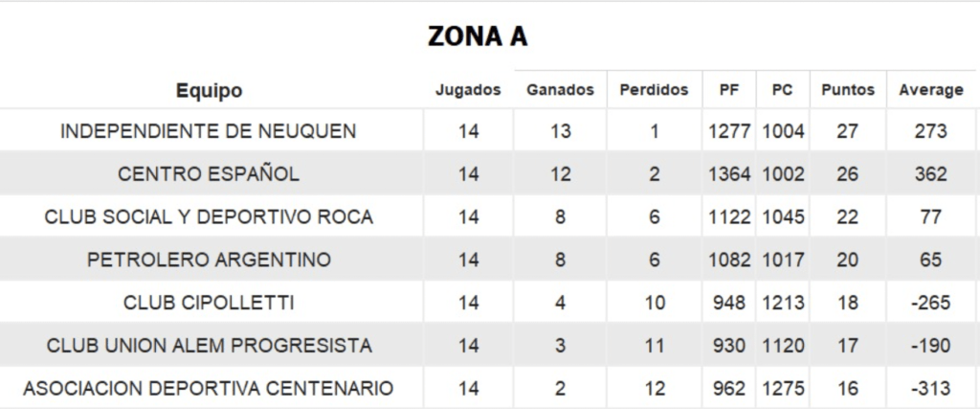980x409 pixels.
Task: Click the PC column header
Action: click(783, 90)
